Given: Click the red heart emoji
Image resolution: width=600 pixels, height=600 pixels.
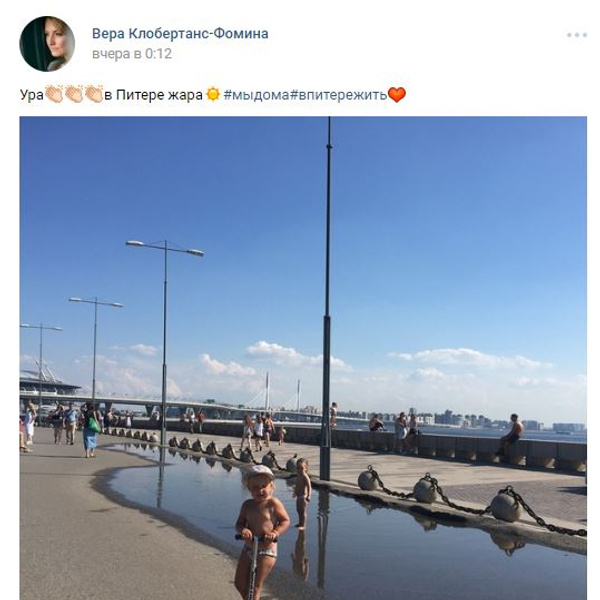Looking at the screenshot, I should [397, 95].
